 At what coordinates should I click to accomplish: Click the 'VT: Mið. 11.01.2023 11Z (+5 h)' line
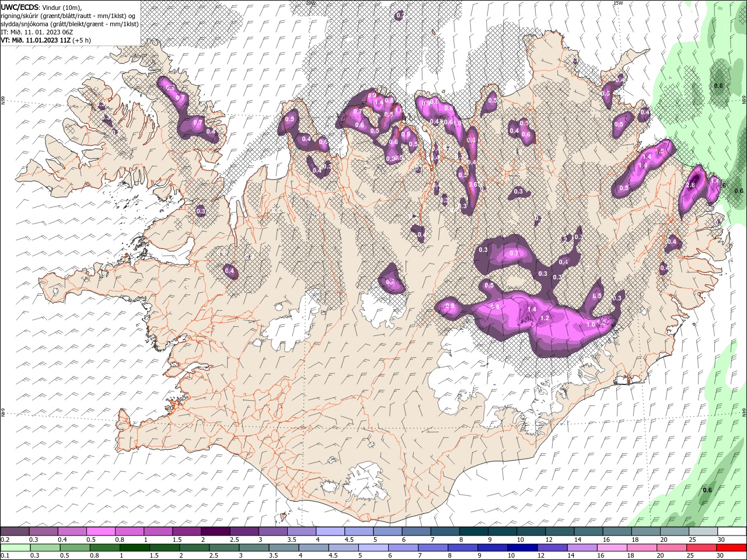coord(44,40)
